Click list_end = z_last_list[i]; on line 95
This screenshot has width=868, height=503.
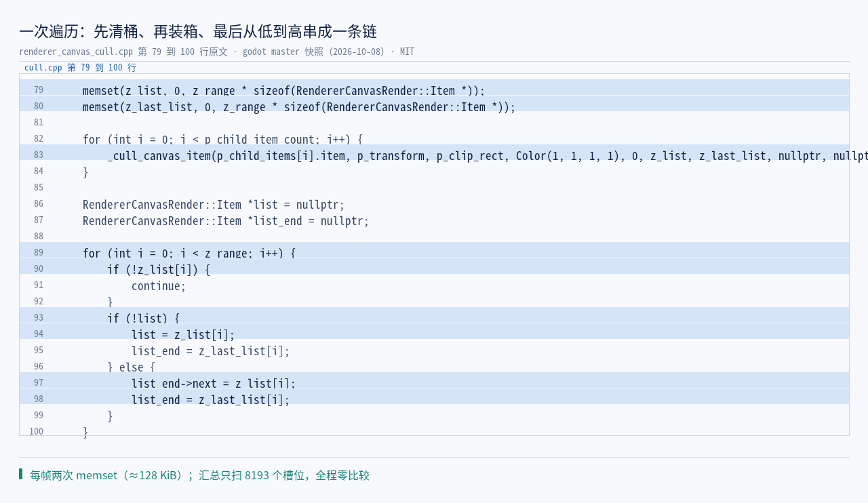coord(210,350)
